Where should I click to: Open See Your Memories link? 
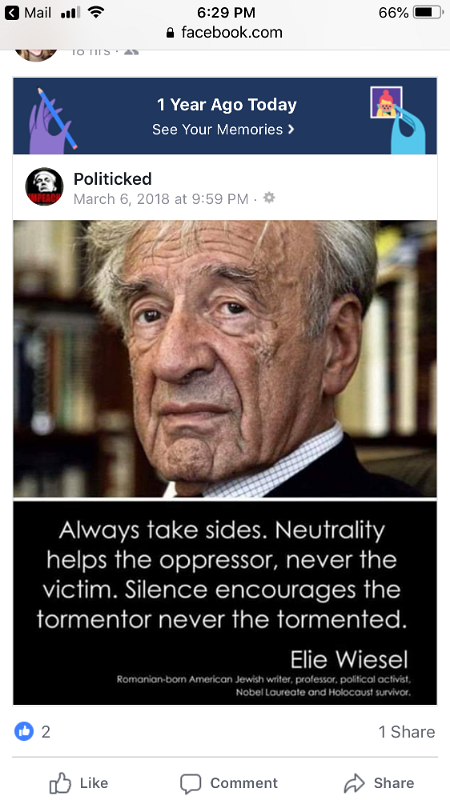tap(223, 130)
